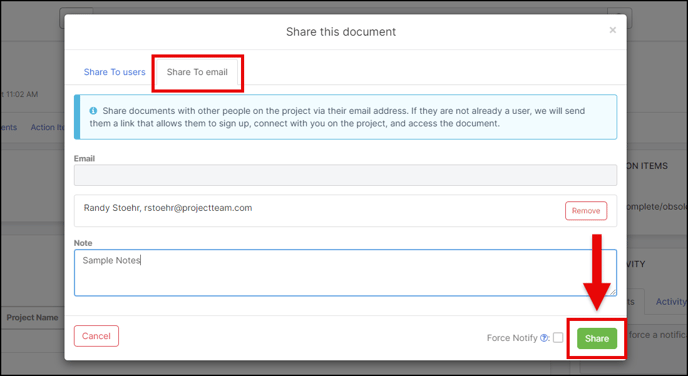
Task: Select the Share To email tab
Action: coord(197,72)
